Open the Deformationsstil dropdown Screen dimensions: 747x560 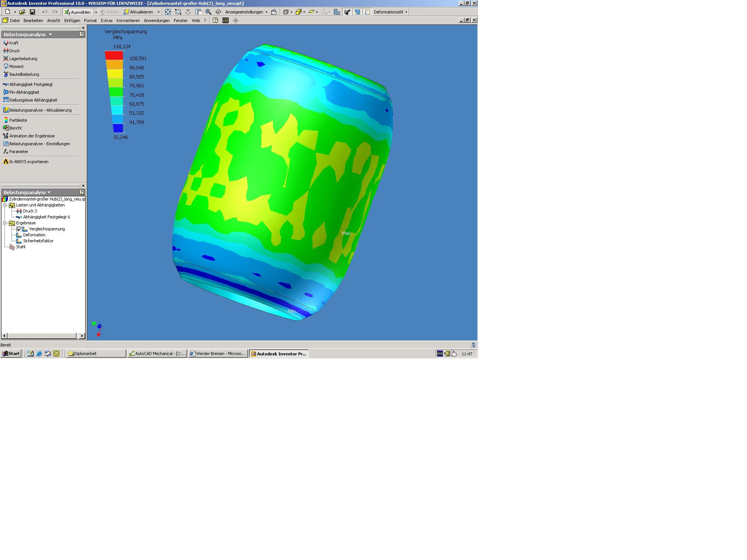pos(390,12)
